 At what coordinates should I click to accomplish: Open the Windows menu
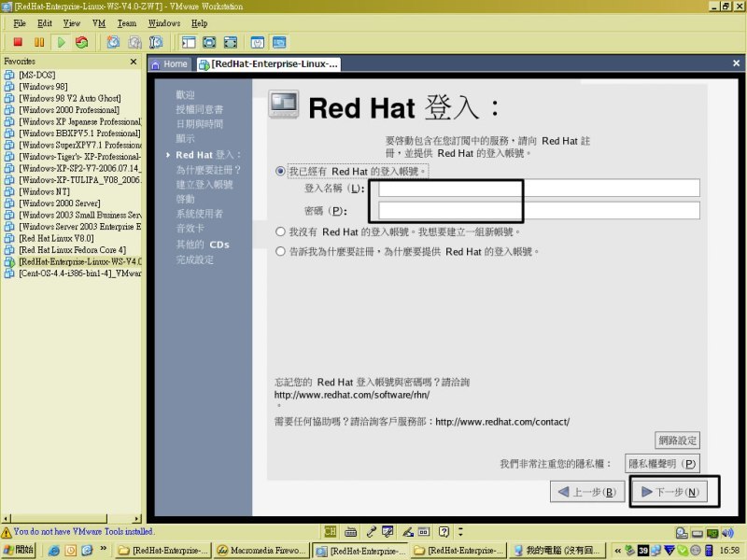tap(164, 23)
